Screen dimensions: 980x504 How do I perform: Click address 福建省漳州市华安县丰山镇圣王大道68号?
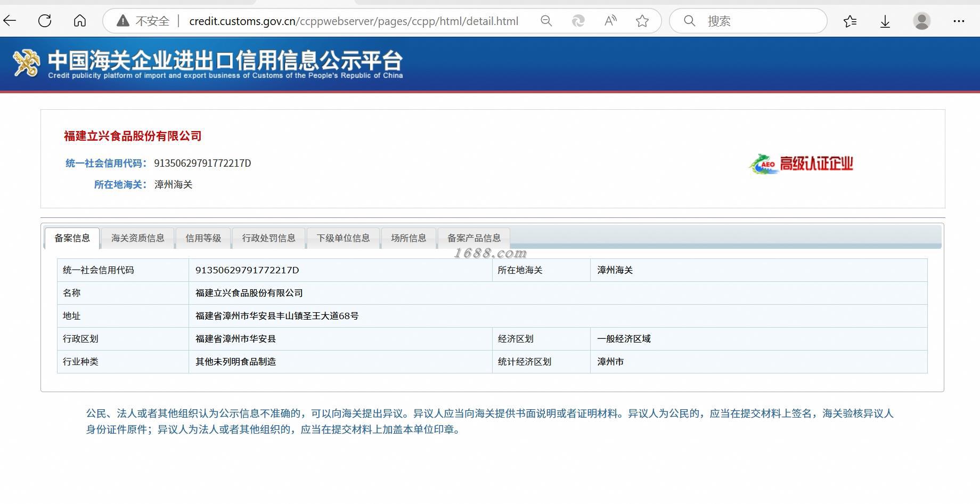point(276,316)
